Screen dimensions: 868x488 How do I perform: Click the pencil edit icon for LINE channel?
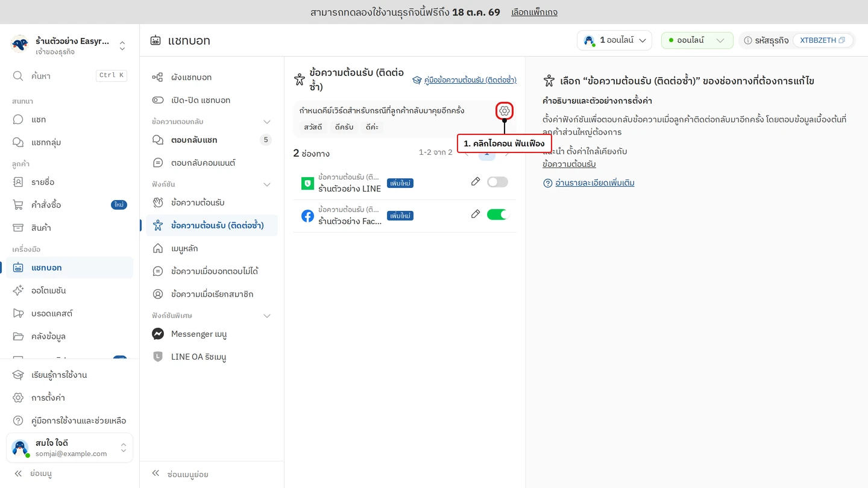click(x=476, y=181)
